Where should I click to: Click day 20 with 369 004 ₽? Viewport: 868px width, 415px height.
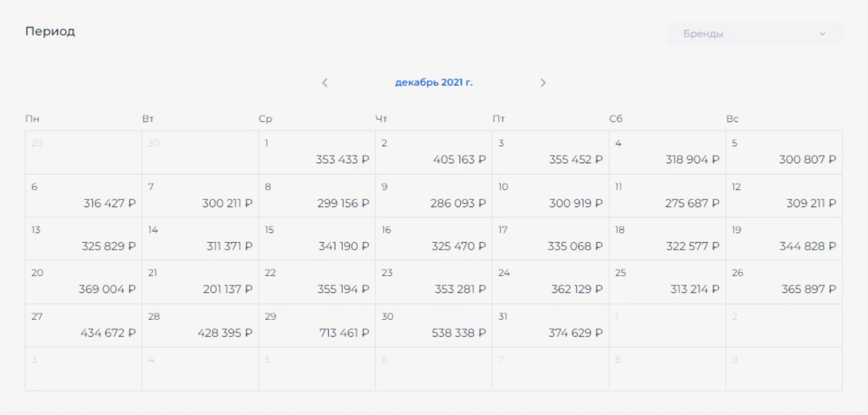coord(83,282)
